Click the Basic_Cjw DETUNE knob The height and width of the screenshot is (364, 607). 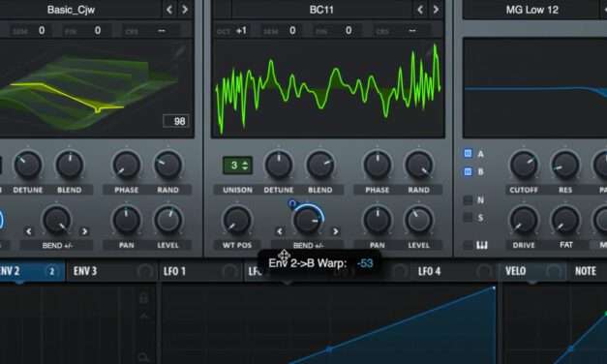click(27, 165)
